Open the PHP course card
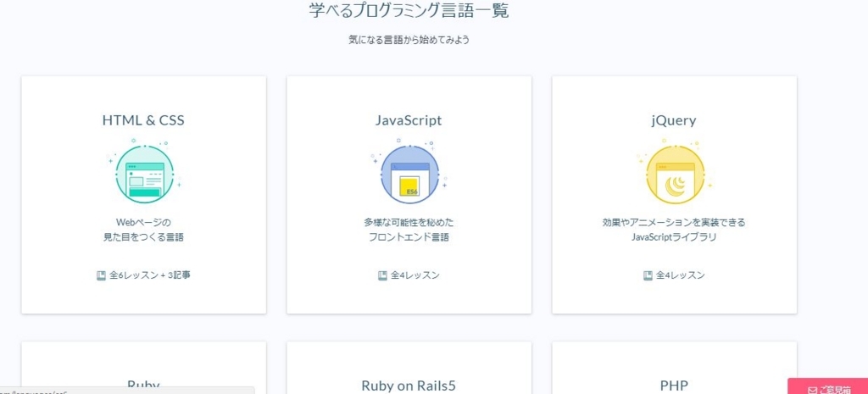Screen dimensions: 868x394 pyautogui.click(x=674, y=368)
